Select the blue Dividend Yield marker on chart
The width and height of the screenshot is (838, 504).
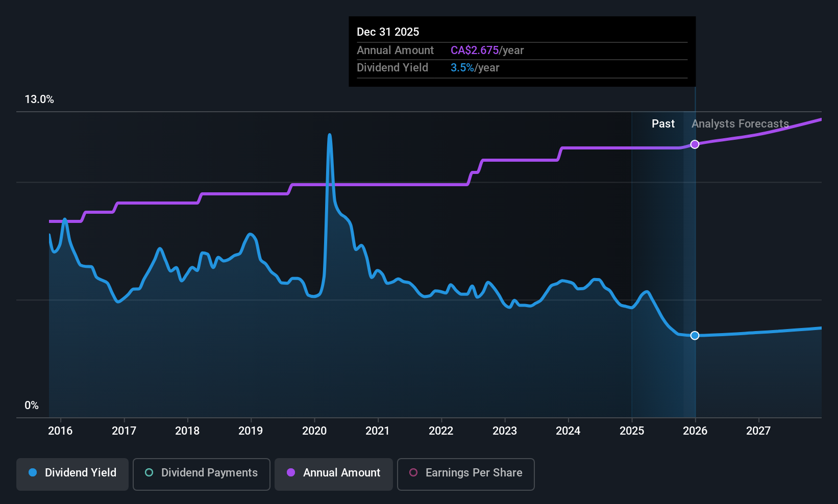point(694,335)
